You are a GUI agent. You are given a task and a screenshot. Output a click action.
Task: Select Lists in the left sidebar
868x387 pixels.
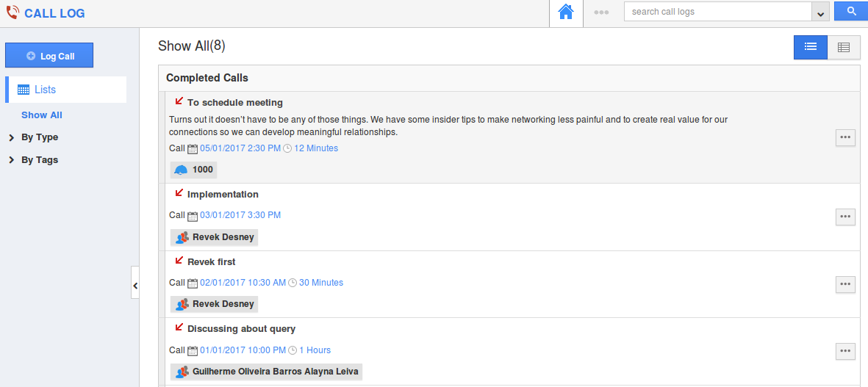(x=45, y=90)
